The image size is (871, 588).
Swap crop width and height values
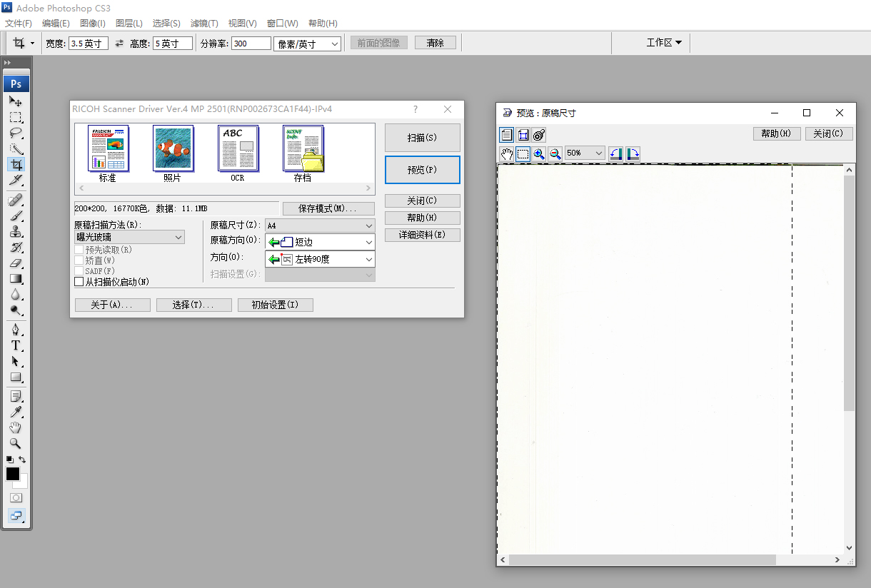pos(119,44)
